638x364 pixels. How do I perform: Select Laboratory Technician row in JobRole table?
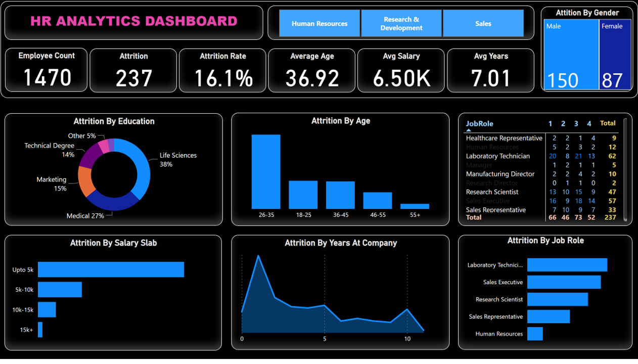[497, 156]
